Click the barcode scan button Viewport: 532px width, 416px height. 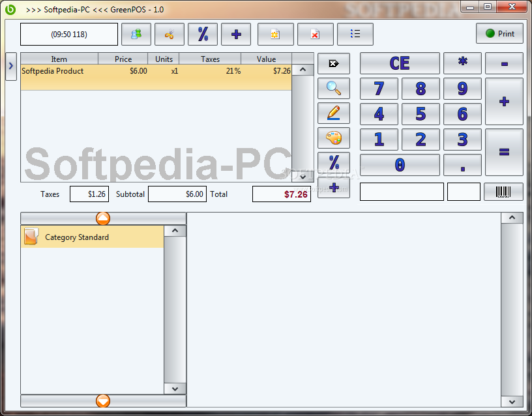point(503,192)
